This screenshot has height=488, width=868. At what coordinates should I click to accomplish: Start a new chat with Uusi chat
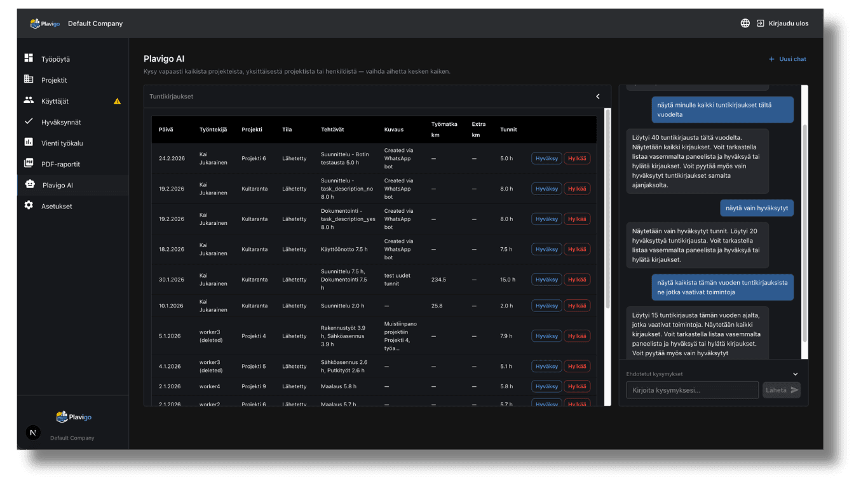(x=787, y=59)
